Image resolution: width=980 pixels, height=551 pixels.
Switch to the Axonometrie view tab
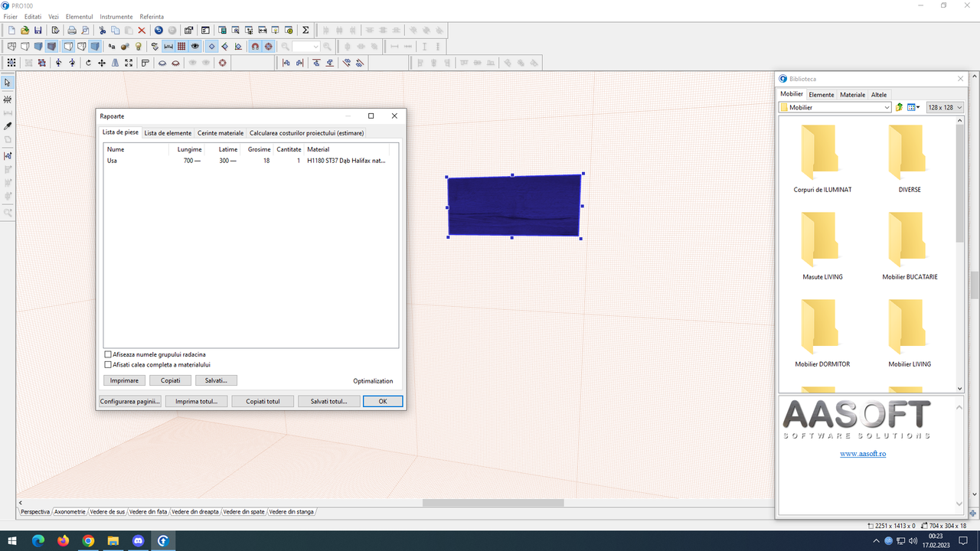tap(70, 512)
